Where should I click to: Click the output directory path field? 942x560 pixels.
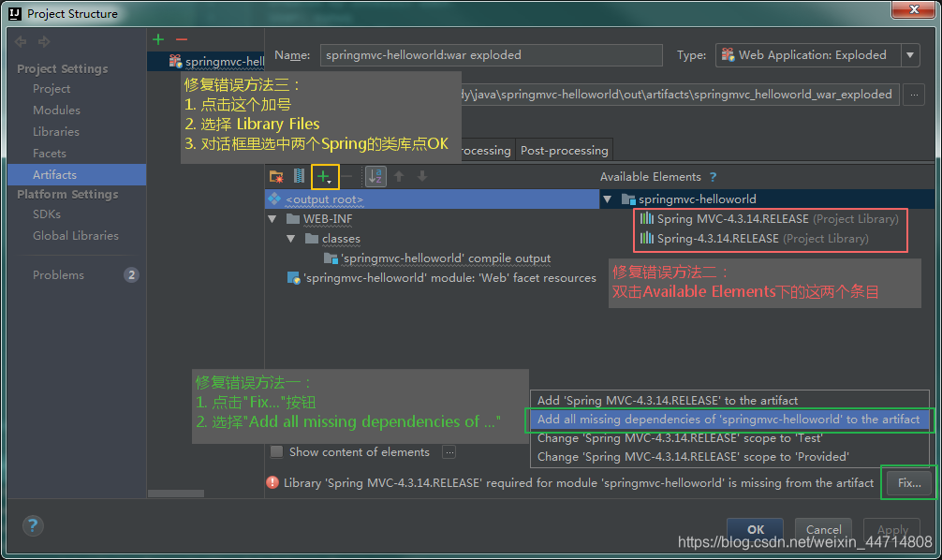coord(680,95)
